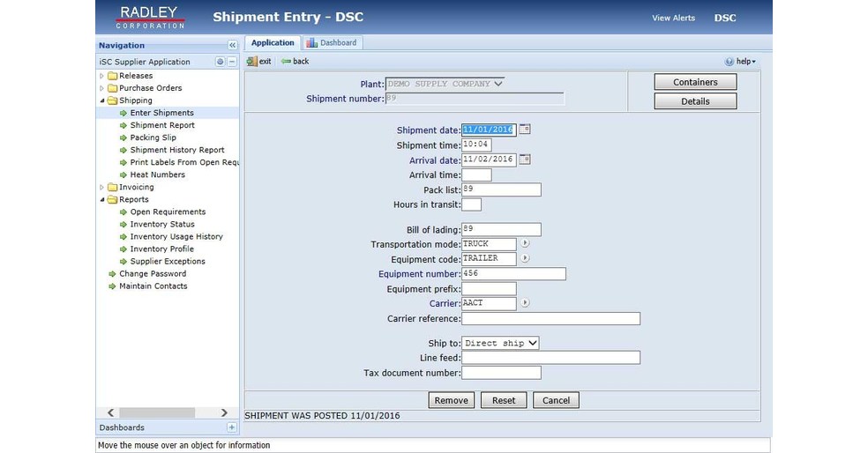Click the Carrier lookup arrow icon
Viewport: 868px width, 453px height.
525,303
